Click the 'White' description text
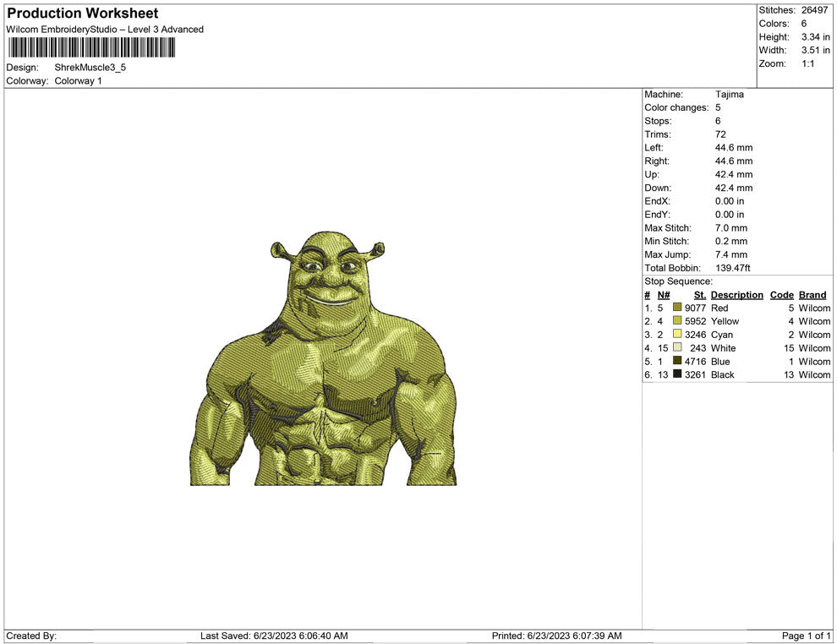 [724, 348]
